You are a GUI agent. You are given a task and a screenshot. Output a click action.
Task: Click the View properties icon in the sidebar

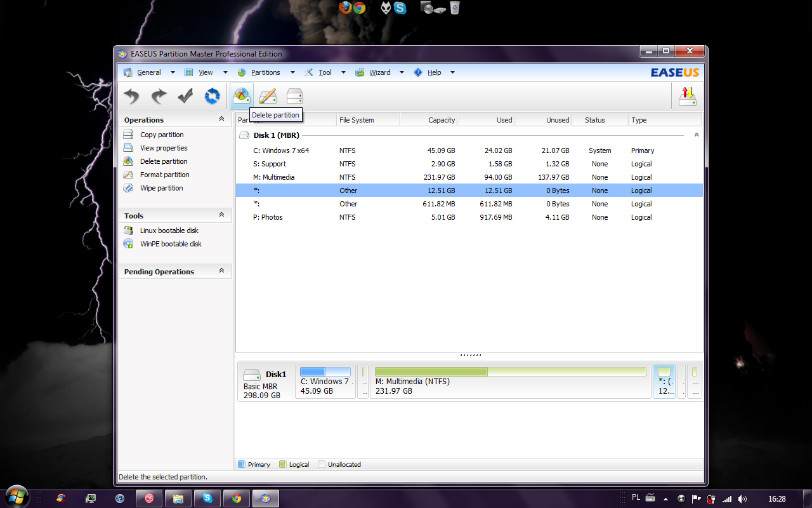(128, 148)
